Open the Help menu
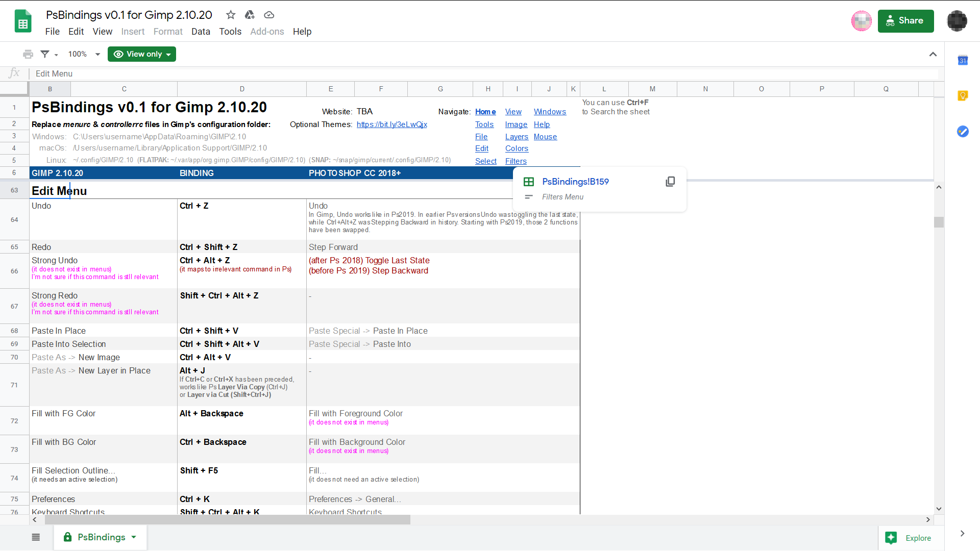This screenshot has width=980, height=551. (302, 32)
